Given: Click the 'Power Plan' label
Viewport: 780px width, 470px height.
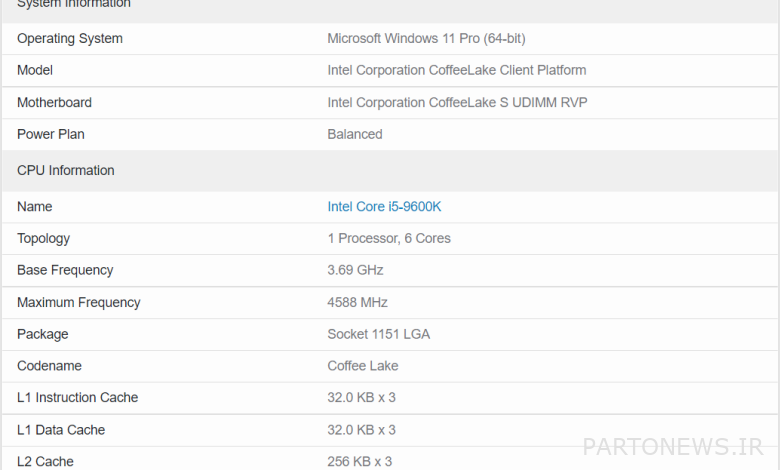Looking at the screenshot, I should [51, 134].
